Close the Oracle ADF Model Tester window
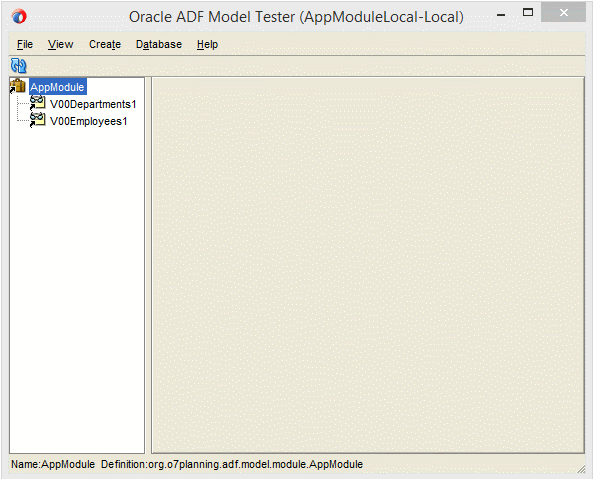594x479 pixels. 564,13
